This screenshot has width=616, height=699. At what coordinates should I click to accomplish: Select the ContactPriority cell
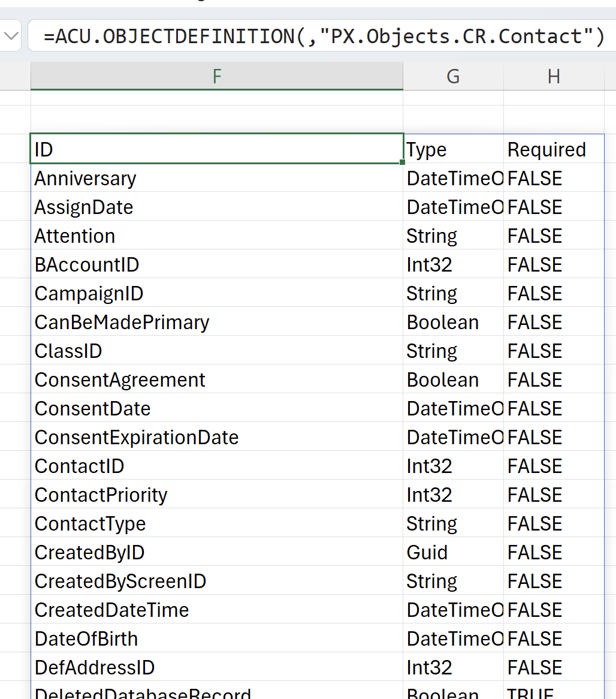[216, 495]
